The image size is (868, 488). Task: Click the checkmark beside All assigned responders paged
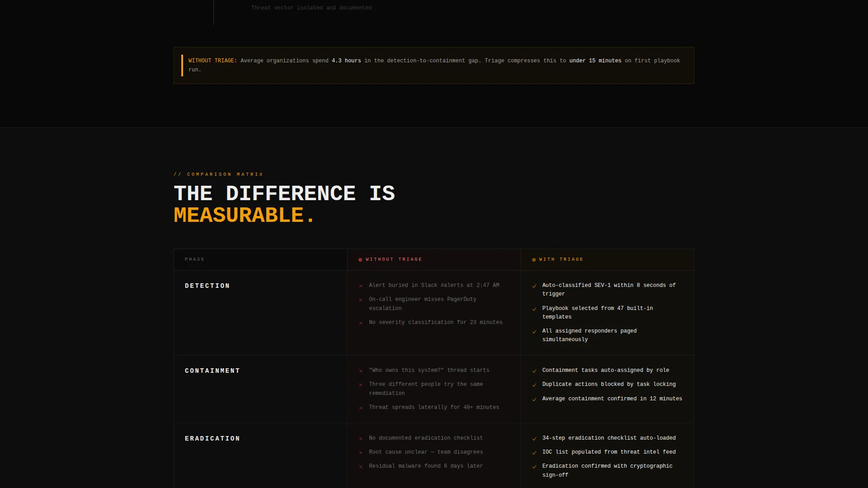pyautogui.click(x=534, y=332)
